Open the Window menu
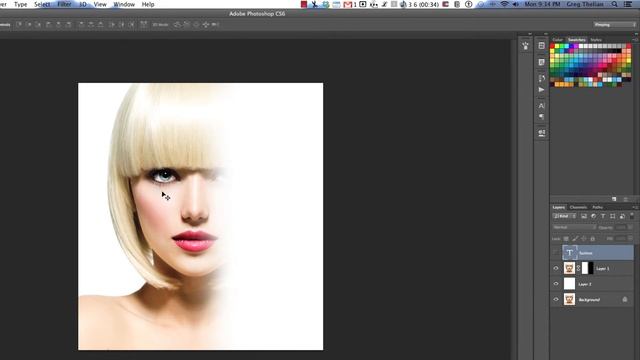The height and width of the screenshot is (360, 640). (x=124, y=4)
